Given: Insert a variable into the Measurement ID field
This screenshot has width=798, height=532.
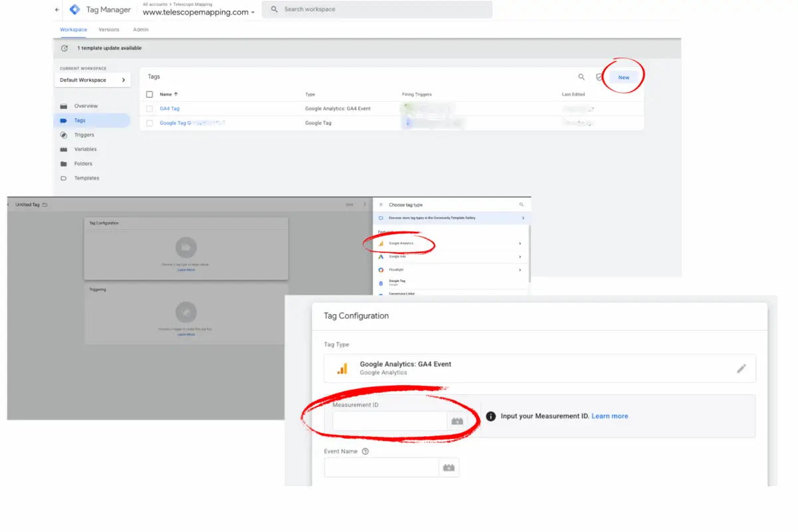Looking at the screenshot, I should (458, 421).
